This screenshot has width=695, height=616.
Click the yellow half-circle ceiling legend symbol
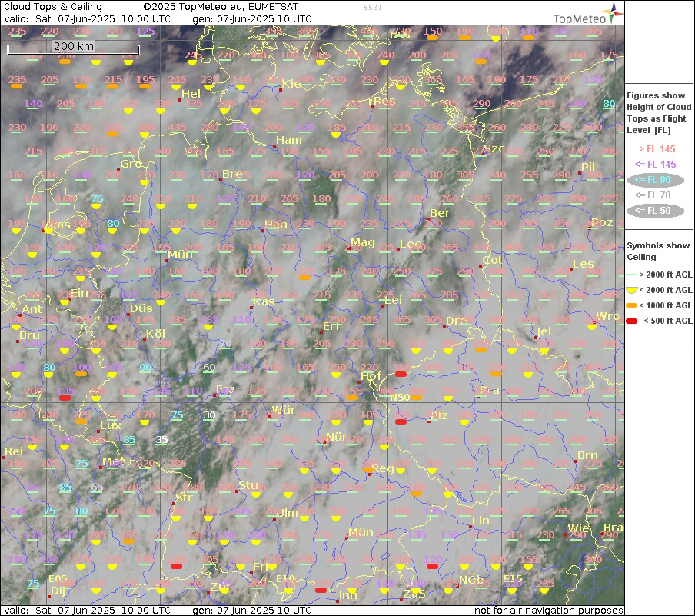[632, 290]
